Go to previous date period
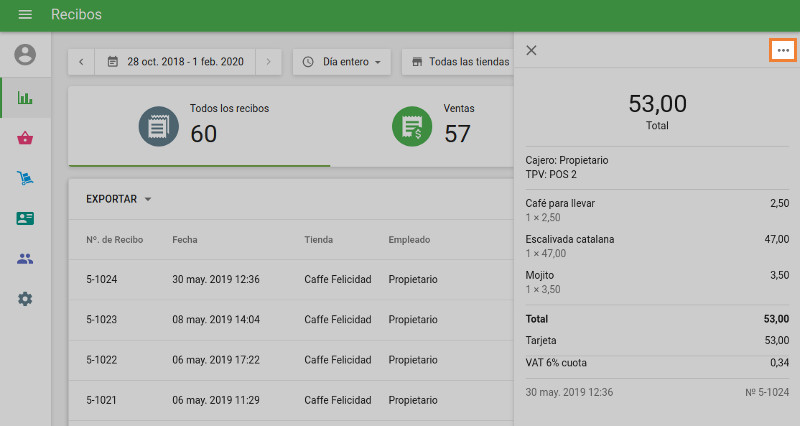The height and width of the screenshot is (426, 800). click(81, 62)
